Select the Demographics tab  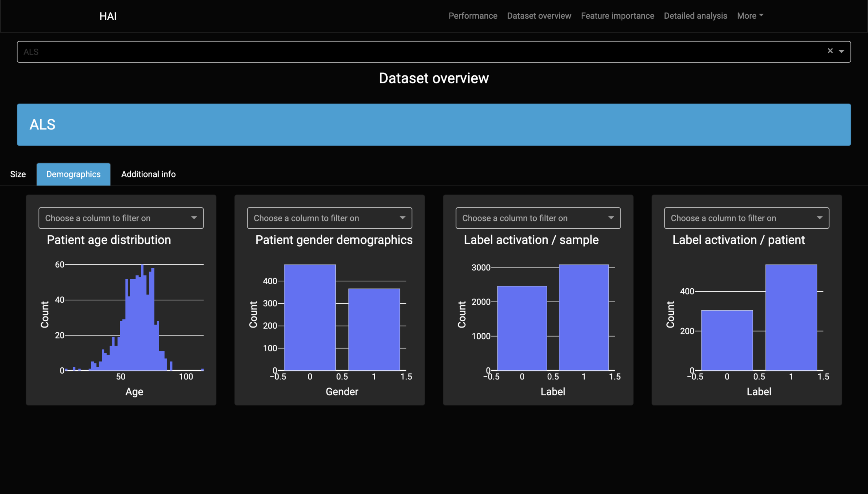click(73, 174)
